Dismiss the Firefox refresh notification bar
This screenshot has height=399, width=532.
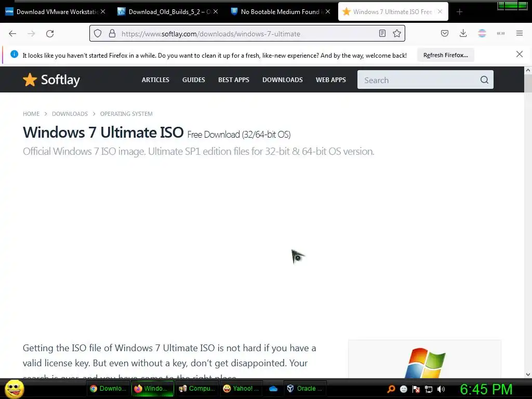pyautogui.click(x=519, y=54)
